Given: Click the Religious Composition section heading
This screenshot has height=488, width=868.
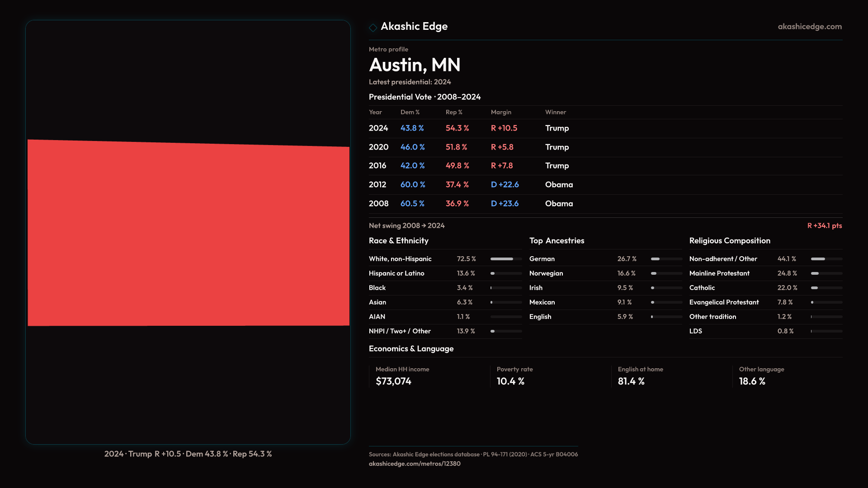Looking at the screenshot, I should point(729,241).
